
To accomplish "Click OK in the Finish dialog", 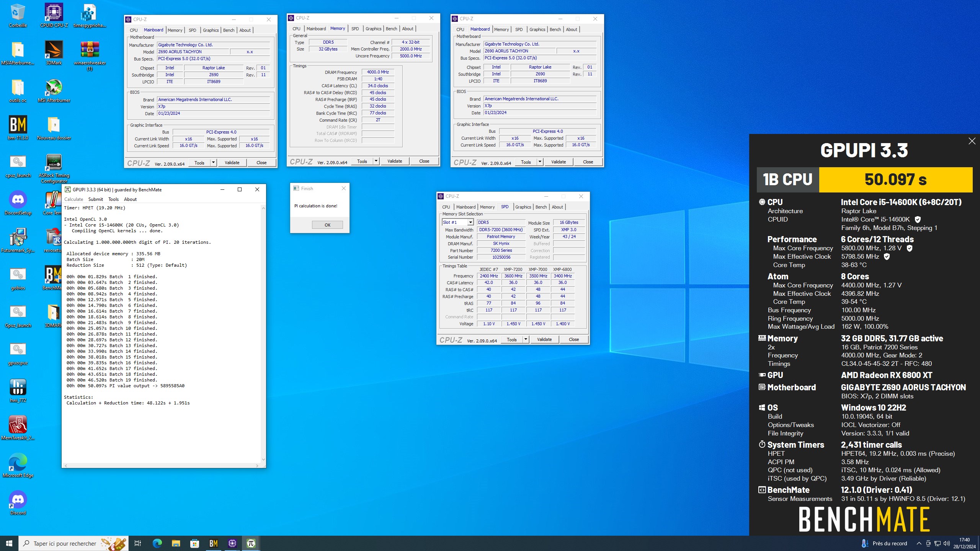I will tap(327, 225).
